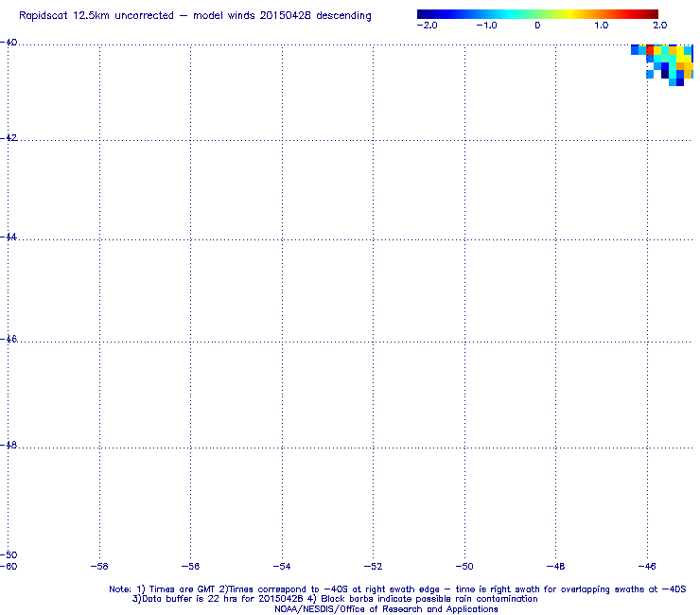
Task: Click longitude label '-48' on bottom axis
Action: [x=556, y=567]
